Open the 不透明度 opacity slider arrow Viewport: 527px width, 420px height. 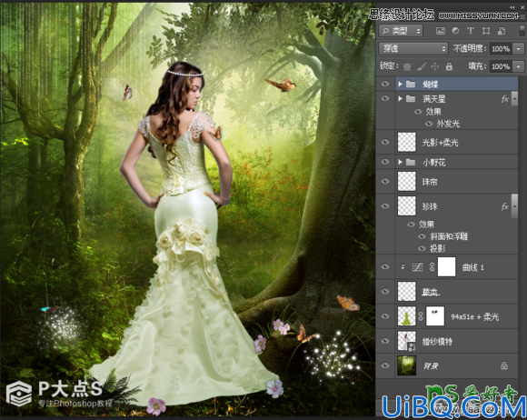click(x=519, y=49)
